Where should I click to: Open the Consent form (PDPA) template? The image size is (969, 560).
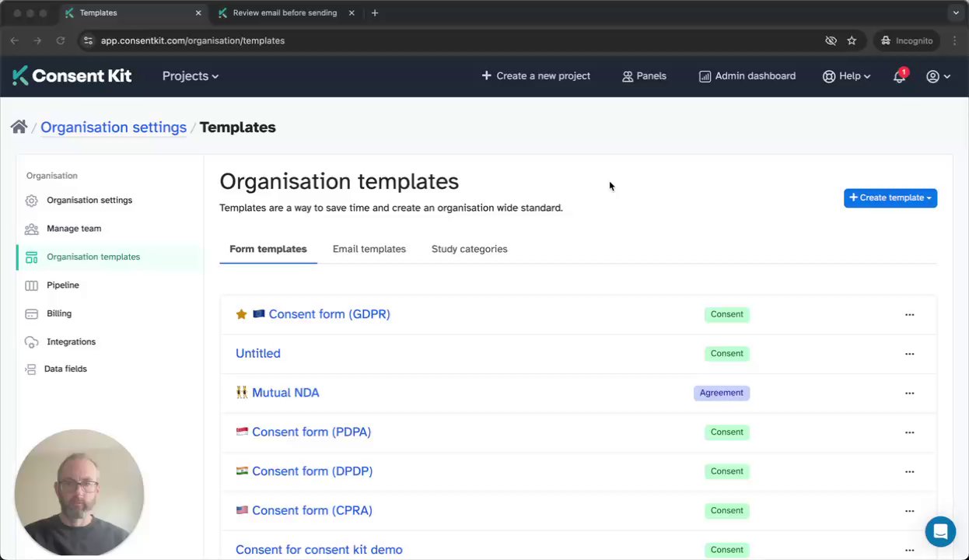[x=311, y=432]
